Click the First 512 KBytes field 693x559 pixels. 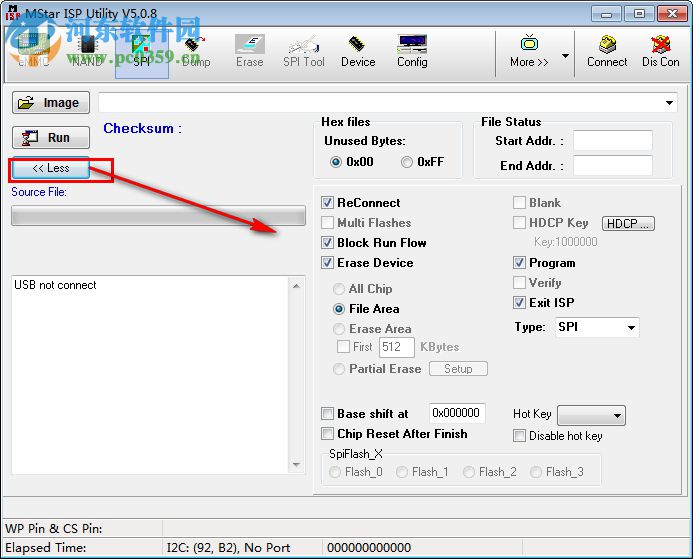click(x=396, y=347)
